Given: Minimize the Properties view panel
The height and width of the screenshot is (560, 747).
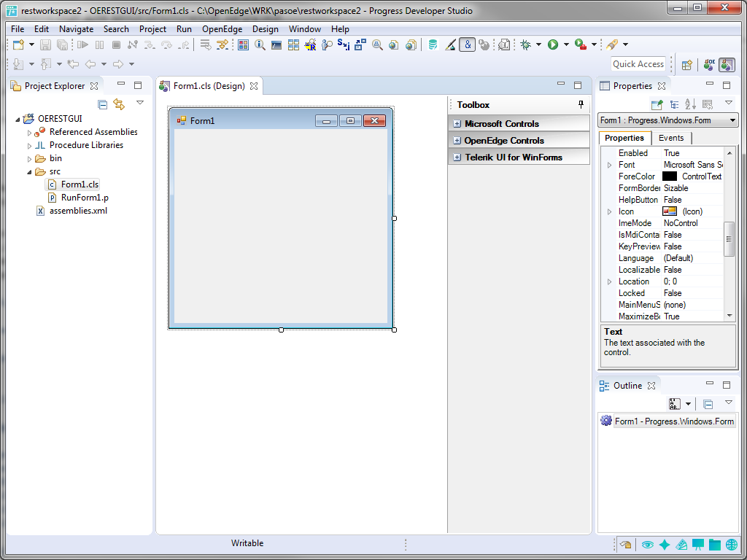Looking at the screenshot, I should [710, 84].
